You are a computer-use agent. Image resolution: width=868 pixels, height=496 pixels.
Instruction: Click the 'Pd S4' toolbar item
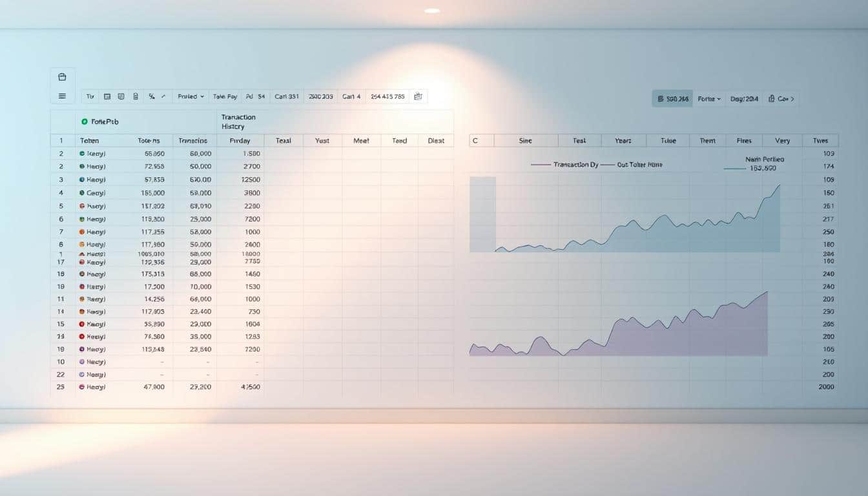tap(255, 96)
